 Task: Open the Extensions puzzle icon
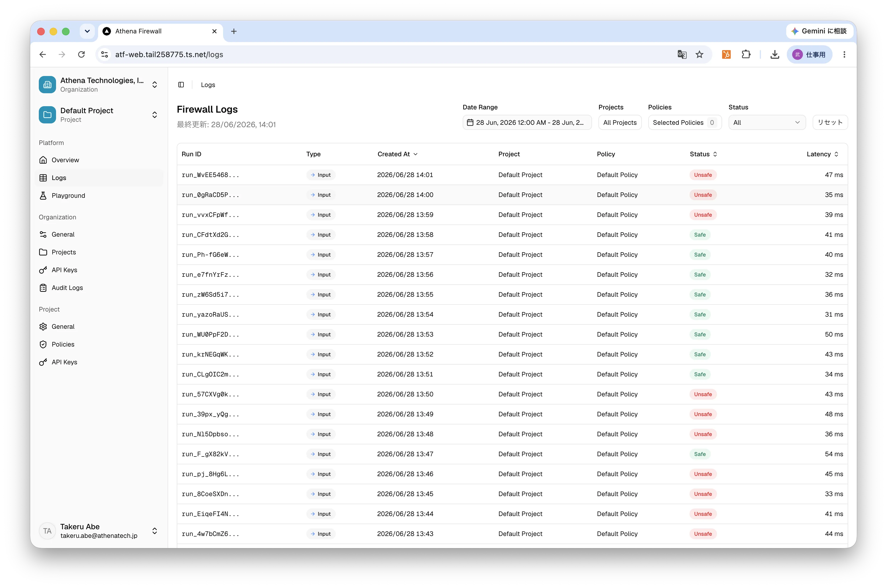(746, 55)
